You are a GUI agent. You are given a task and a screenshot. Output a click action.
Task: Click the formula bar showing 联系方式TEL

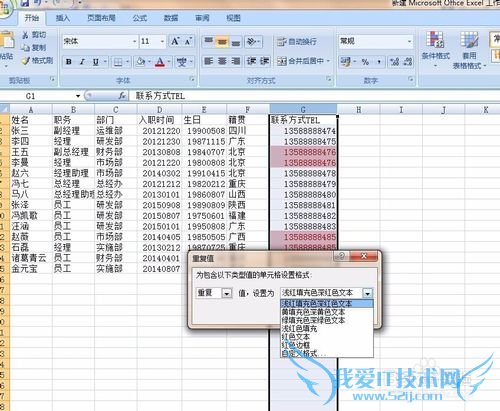(313, 96)
